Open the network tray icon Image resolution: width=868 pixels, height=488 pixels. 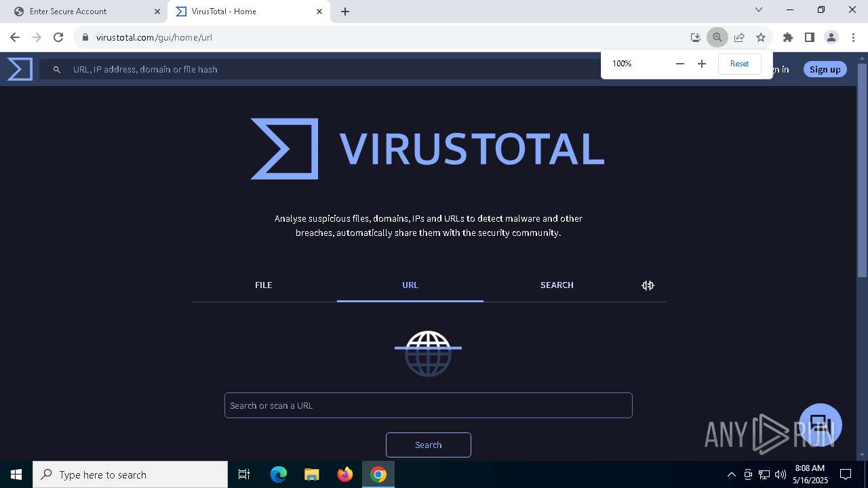point(764,474)
